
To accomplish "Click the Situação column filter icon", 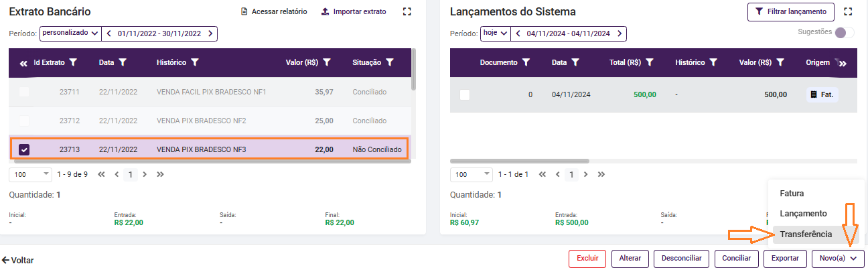I will (390, 62).
